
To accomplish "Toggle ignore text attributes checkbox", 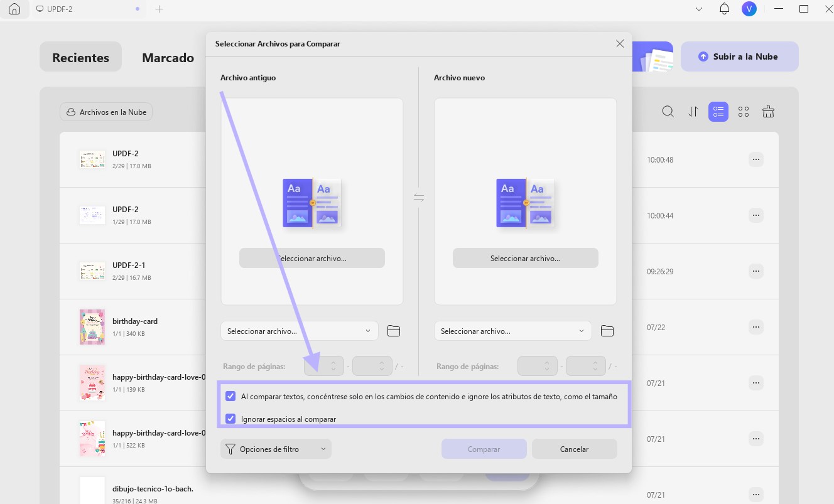I will 230,396.
